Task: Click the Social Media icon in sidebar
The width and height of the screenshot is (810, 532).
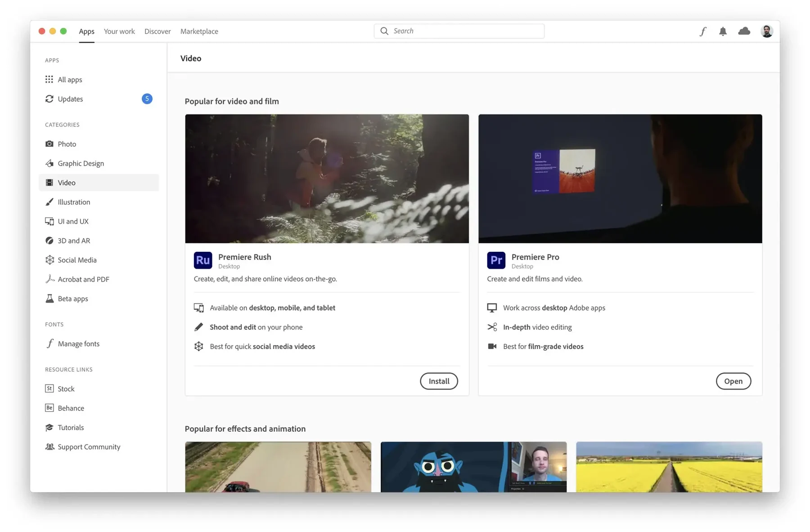Action: click(x=49, y=260)
